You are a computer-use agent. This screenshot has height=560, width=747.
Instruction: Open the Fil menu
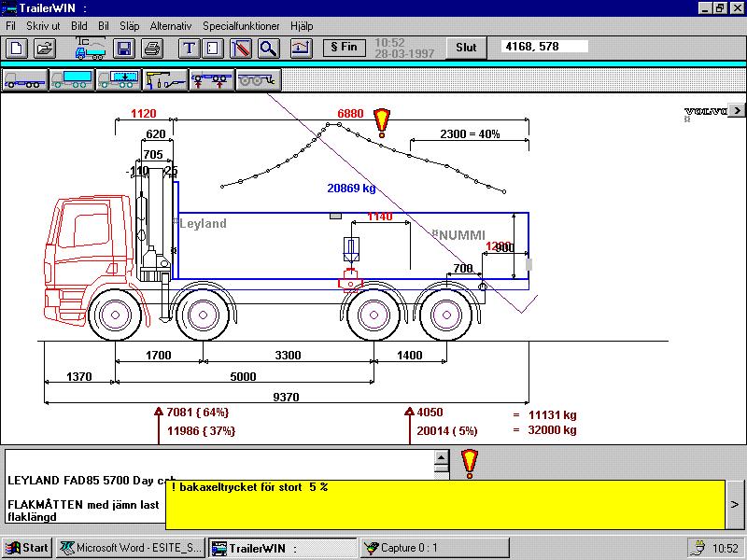10,26
